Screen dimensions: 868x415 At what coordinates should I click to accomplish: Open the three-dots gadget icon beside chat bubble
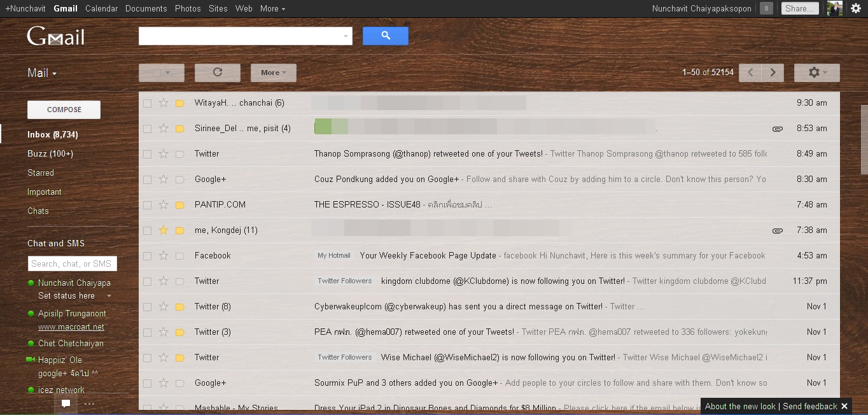pos(89,404)
